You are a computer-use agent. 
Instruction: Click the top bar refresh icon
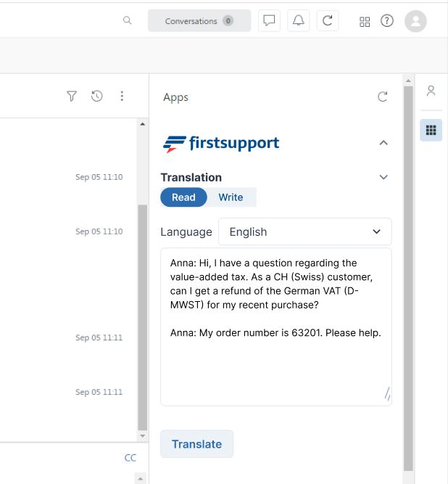click(x=328, y=21)
